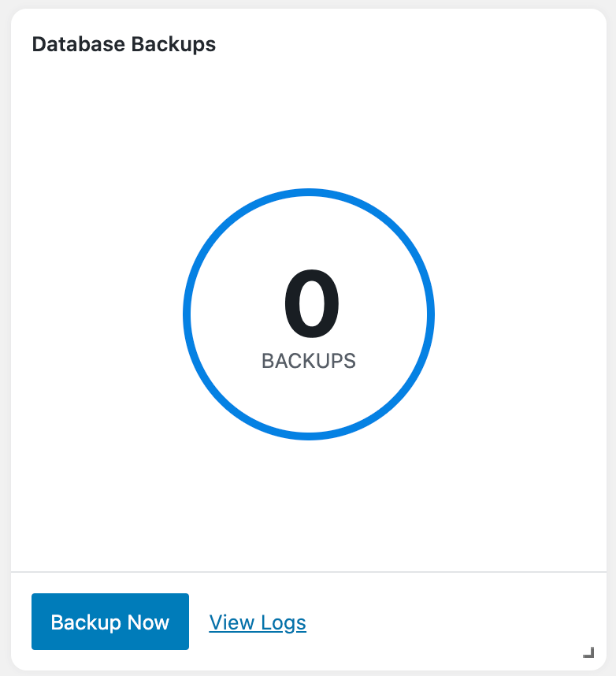Click the blue backup count ring
Screen dimensions: 616x676
[186, 314]
